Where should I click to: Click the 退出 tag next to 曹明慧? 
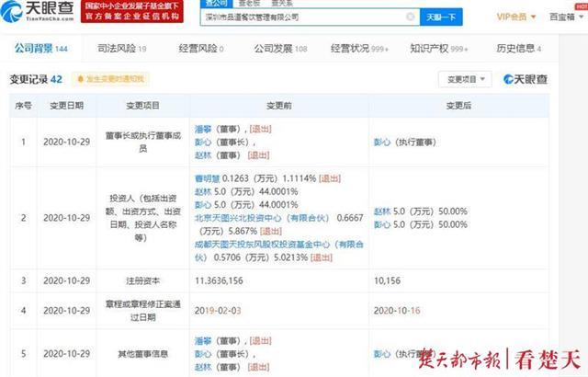330,178
